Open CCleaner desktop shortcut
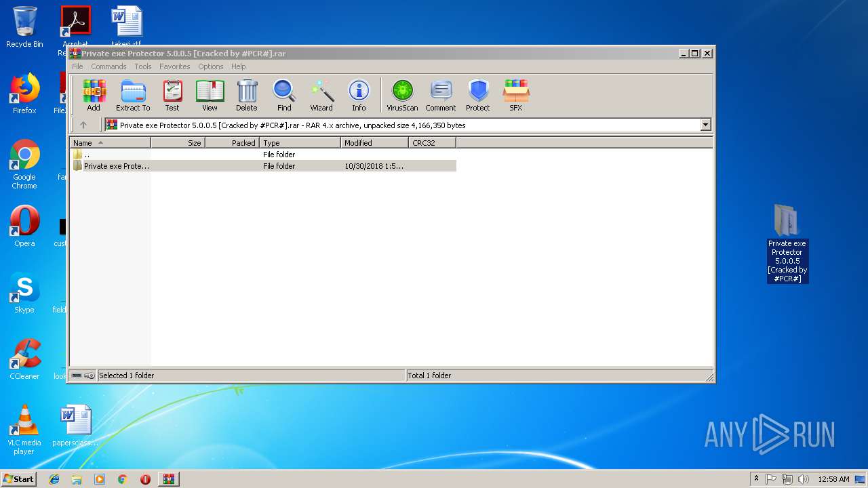This screenshot has width=868, height=488. (x=24, y=359)
